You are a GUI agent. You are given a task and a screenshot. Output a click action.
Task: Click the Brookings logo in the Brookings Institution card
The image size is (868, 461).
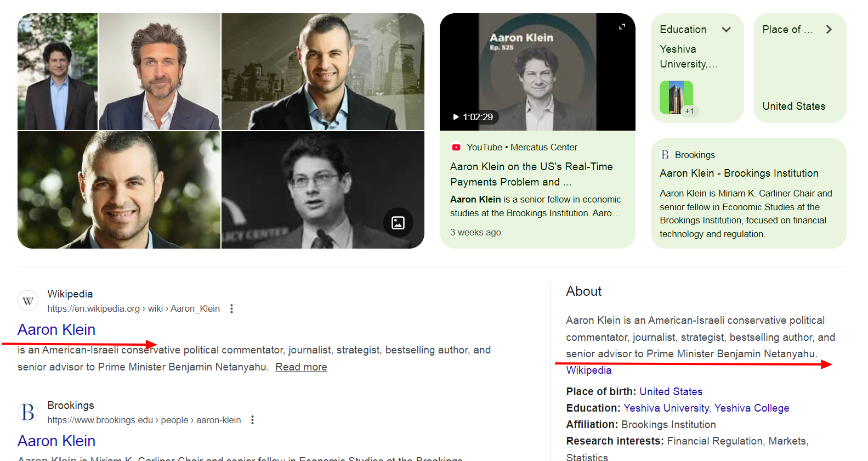tap(665, 155)
